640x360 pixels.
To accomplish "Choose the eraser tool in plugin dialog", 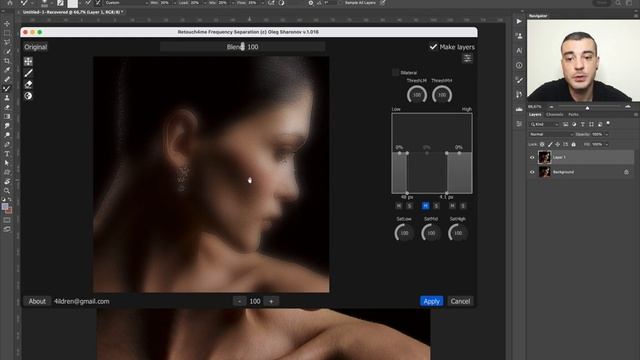I will pos(28,84).
